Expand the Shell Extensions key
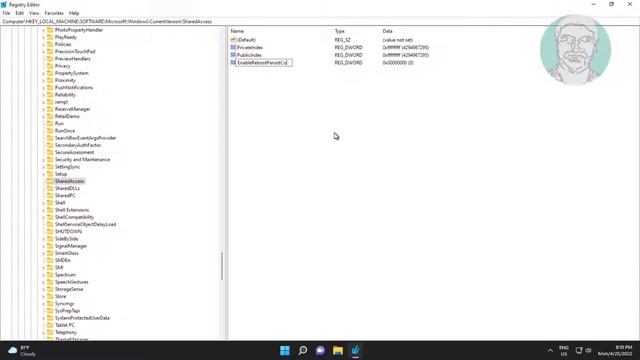This screenshot has width=640, height=360. 43,210
